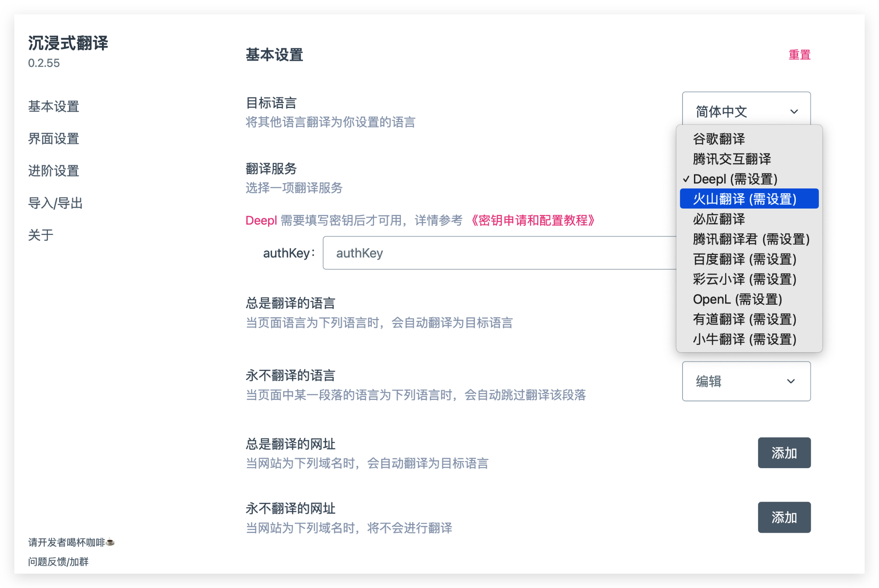Open the 基本设置 sidebar section
Viewport: 879px width, 588px height.
(54, 106)
